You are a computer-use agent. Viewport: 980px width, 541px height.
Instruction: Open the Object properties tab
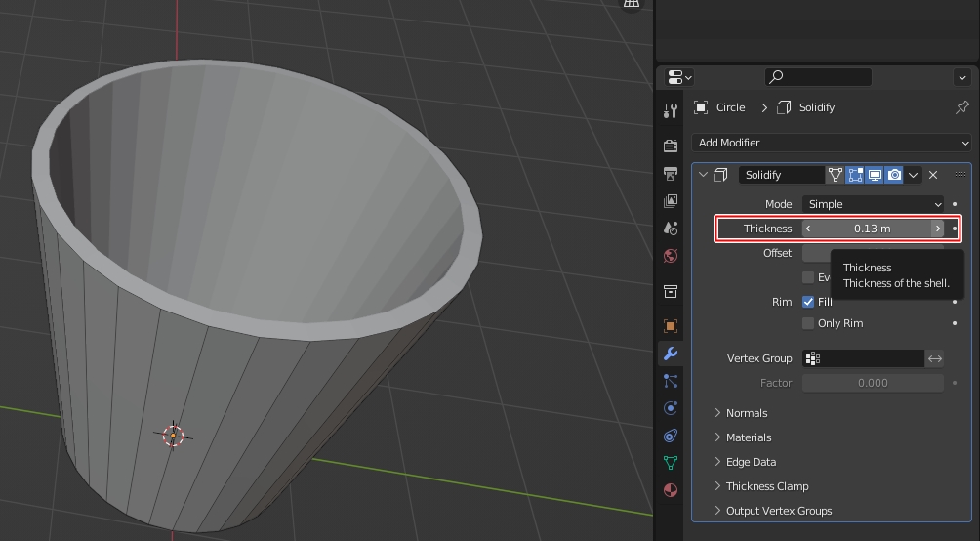pos(671,326)
